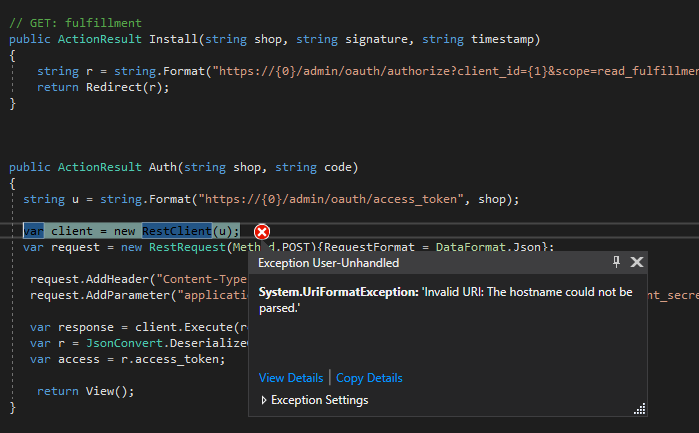699x433 pixels.
Task: Click the 'code' parameter in Auth
Action: tap(337, 167)
